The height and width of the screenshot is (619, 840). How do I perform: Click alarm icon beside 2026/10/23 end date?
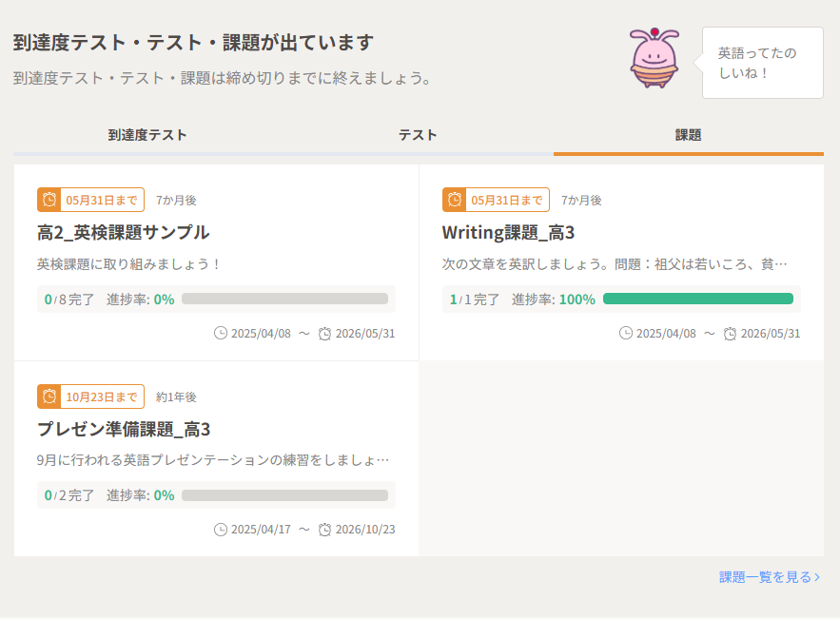(x=325, y=530)
